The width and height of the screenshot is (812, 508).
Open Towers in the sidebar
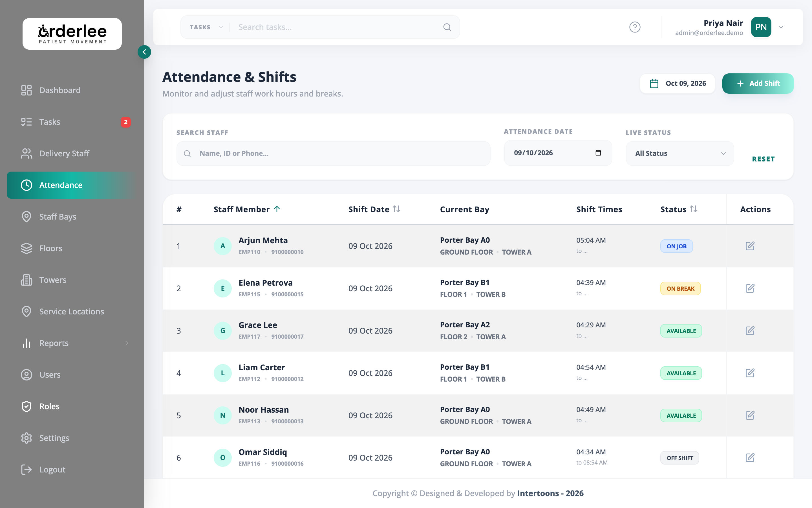coord(72,280)
